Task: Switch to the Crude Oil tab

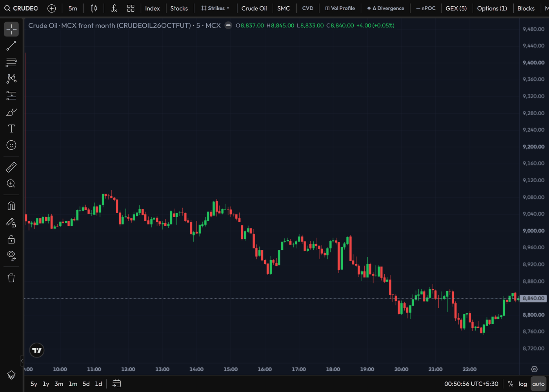Action: pyautogui.click(x=254, y=8)
